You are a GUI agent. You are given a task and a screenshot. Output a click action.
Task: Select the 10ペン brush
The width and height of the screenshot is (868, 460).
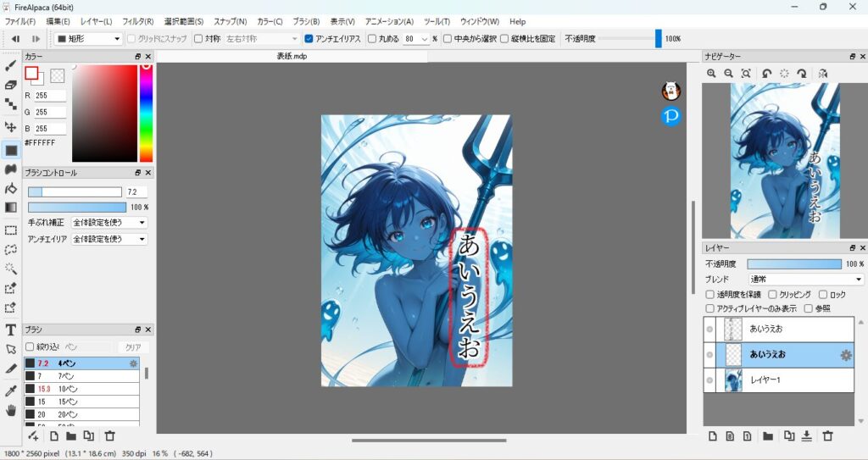(x=81, y=389)
